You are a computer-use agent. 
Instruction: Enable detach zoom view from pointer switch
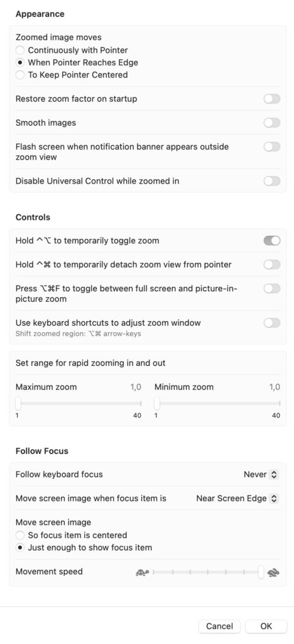(x=272, y=265)
